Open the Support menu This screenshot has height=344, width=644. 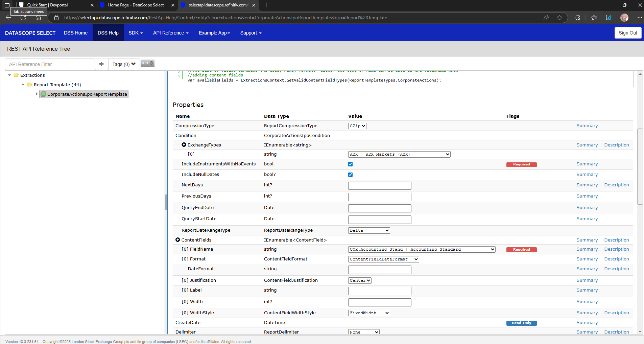pos(251,33)
